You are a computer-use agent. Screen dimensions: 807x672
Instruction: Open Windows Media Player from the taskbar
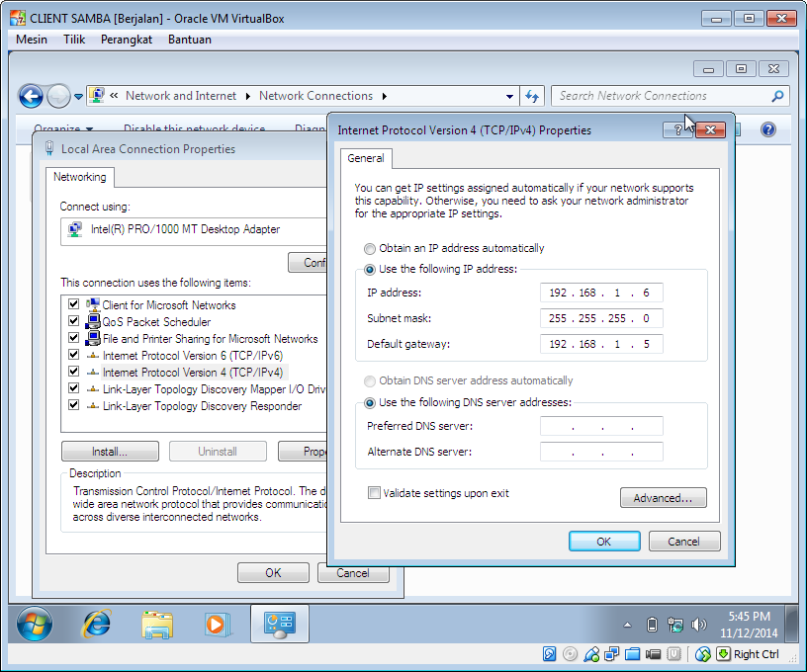coord(217,625)
